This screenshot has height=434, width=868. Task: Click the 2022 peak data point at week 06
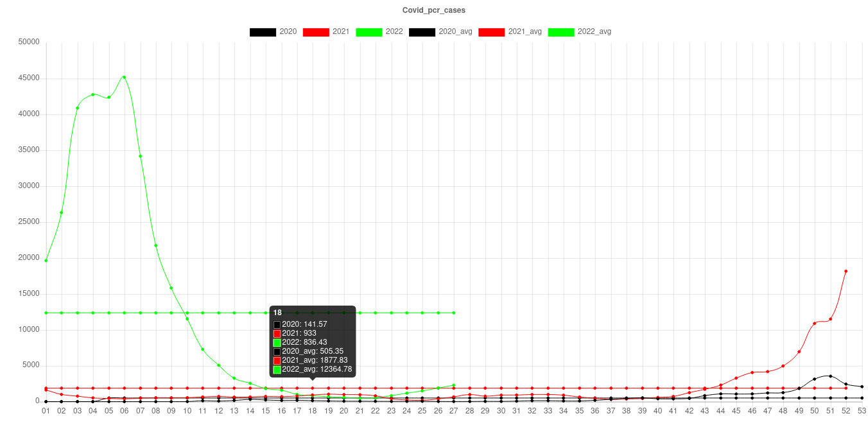tap(124, 77)
